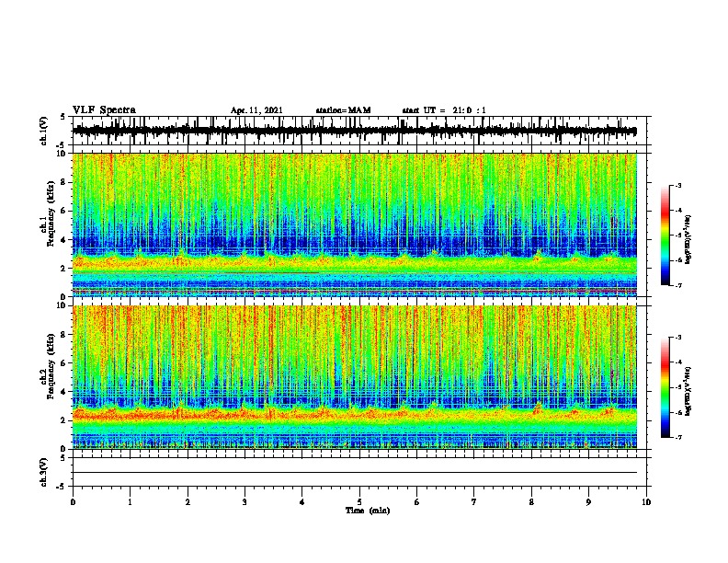Click the time axis tick label "0"
This screenshot has width=728, height=563.
73,502
